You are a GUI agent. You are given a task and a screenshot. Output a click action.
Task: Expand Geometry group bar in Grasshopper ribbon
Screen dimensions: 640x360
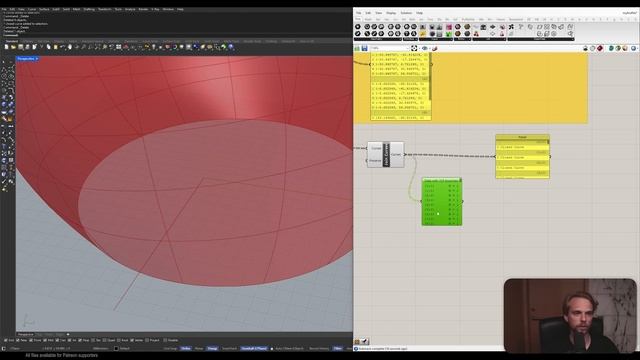(378, 39)
